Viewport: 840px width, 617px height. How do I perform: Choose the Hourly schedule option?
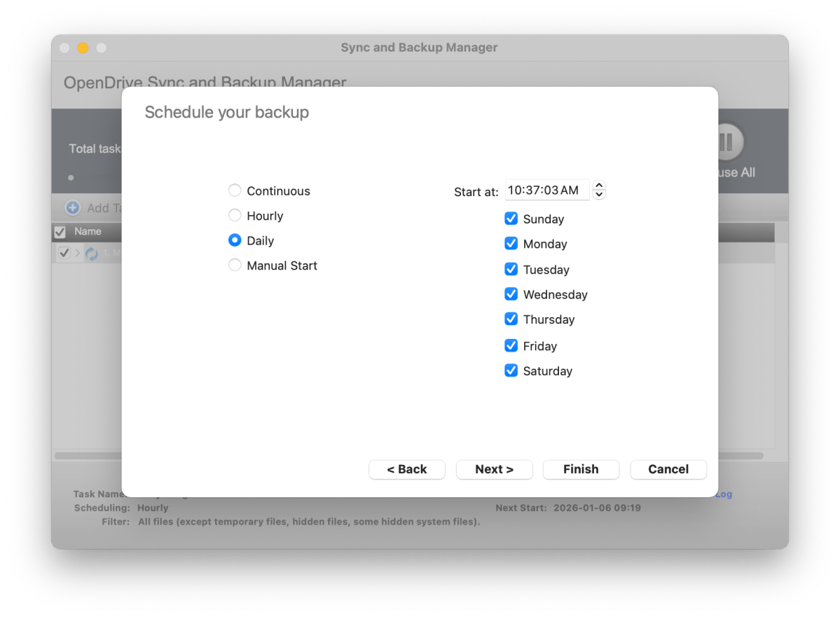pos(235,216)
